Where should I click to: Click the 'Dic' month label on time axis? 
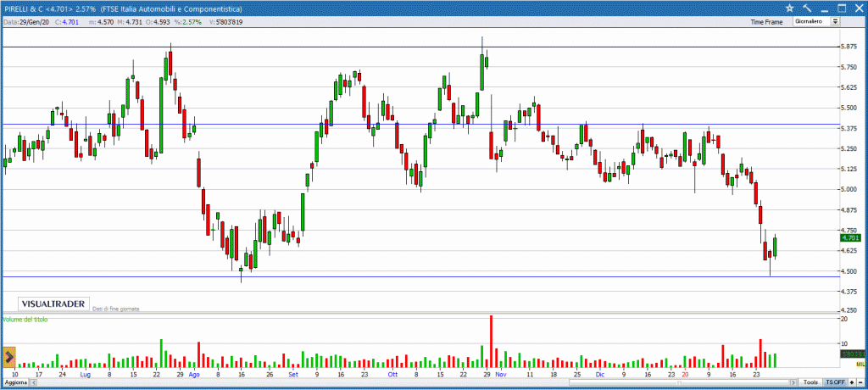600,375
